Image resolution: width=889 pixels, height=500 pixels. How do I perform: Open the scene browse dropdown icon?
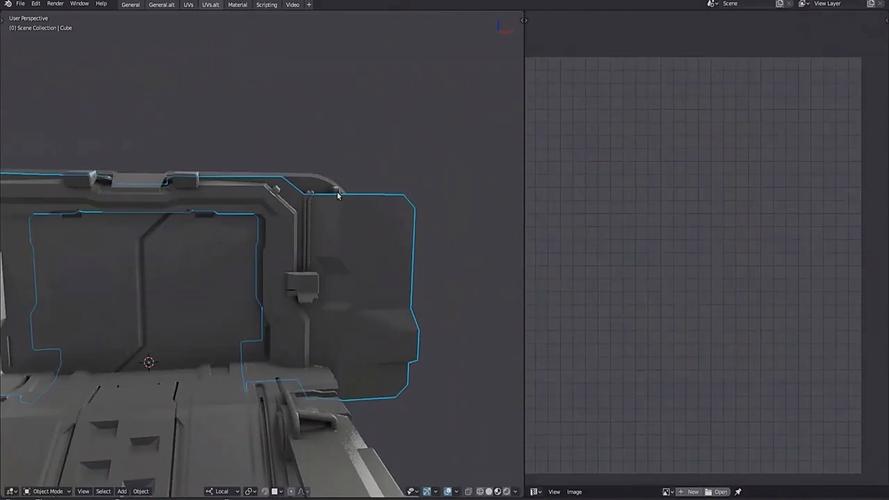point(712,3)
